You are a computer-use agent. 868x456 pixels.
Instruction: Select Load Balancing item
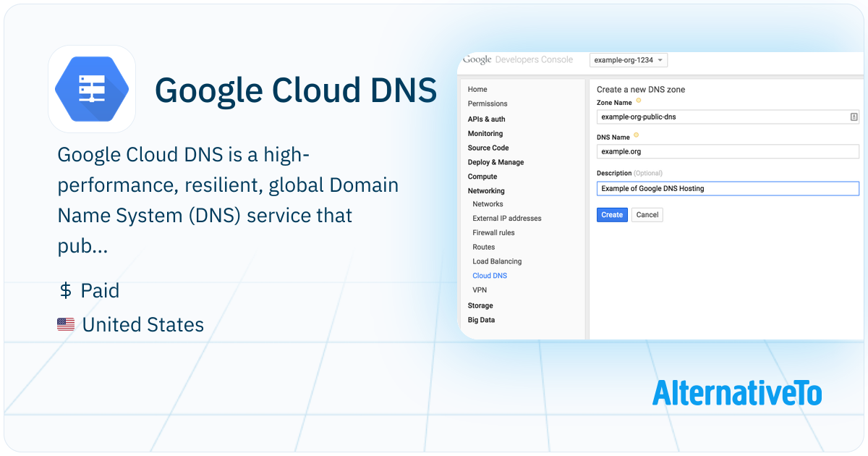497,261
